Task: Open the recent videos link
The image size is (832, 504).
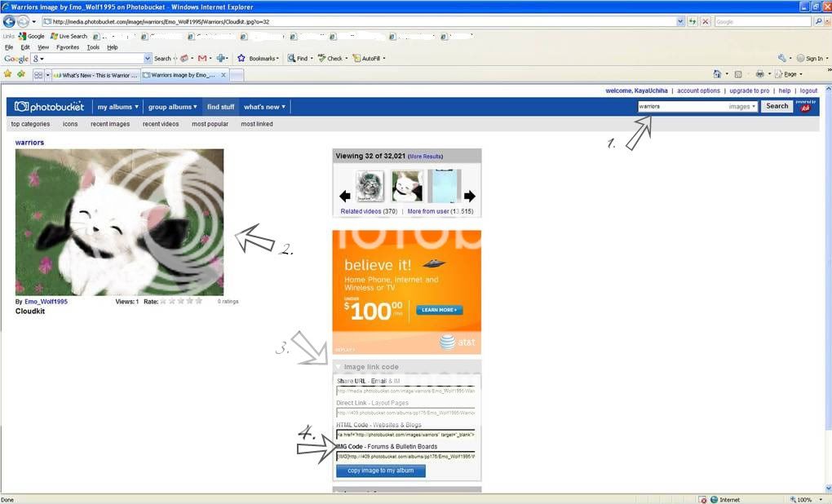Action: (x=160, y=123)
